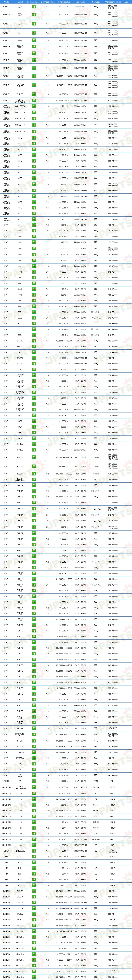Select the MPV body type cell
Viewport: 132px width, 980px height.
coord(96,369)
